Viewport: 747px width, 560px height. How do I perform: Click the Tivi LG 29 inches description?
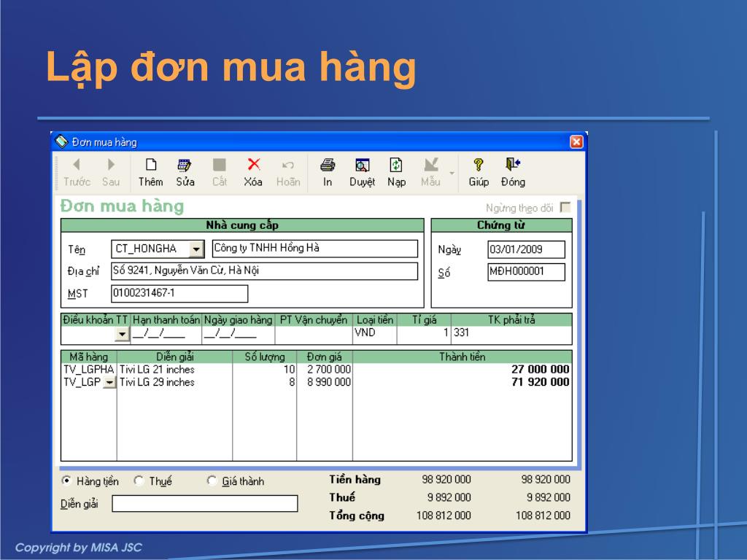tap(158, 382)
